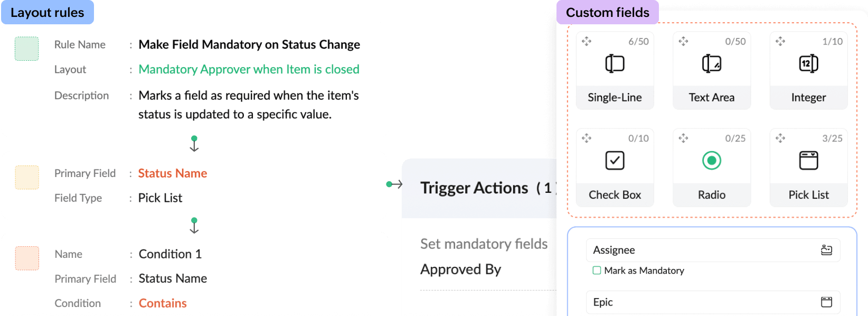Click the yellow swatch beside Primary Field
This screenshot has height=316, width=868.
point(26,178)
